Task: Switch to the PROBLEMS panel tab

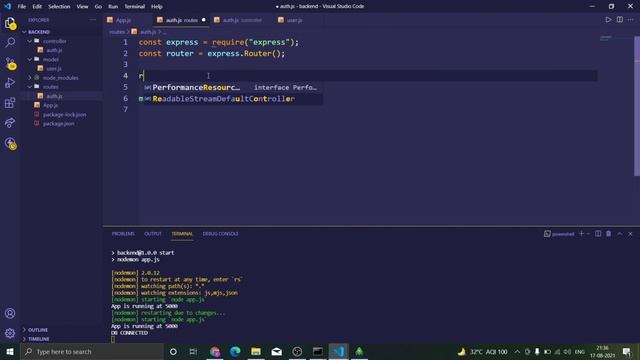Action: click(x=123, y=233)
